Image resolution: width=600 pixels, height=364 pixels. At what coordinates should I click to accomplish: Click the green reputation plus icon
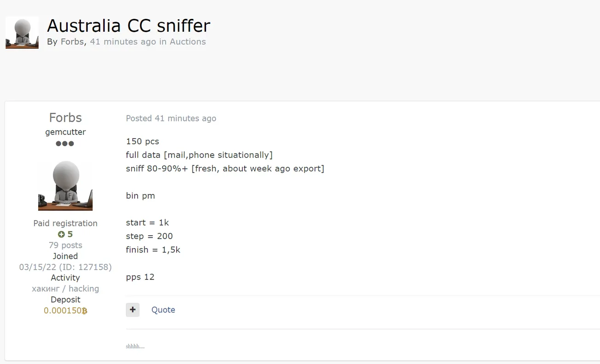click(x=61, y=234)
